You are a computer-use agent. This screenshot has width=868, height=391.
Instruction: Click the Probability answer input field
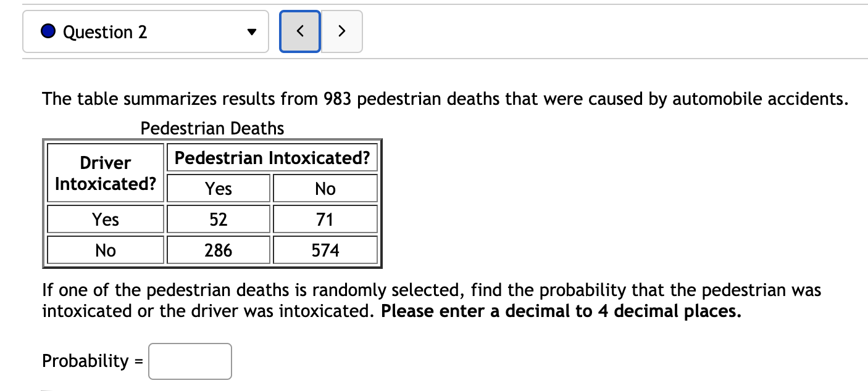pyautogui.click(x=189, y=361)
